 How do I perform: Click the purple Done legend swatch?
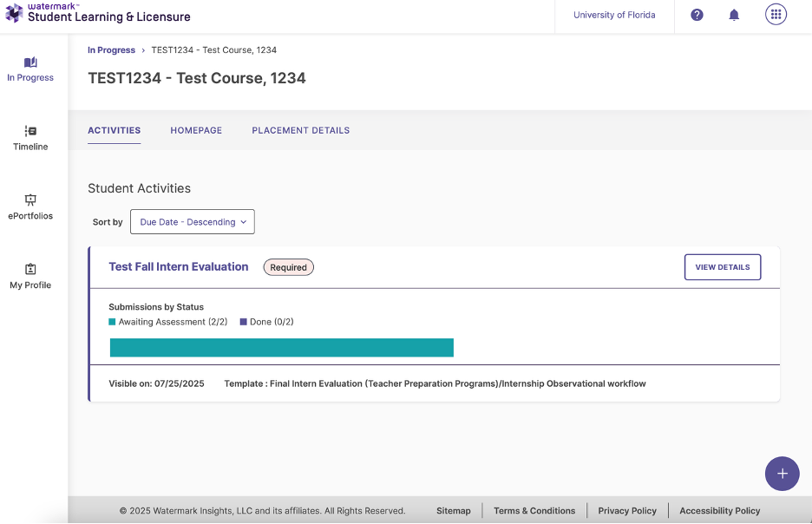pyautogui.click(x=244, y=322)
